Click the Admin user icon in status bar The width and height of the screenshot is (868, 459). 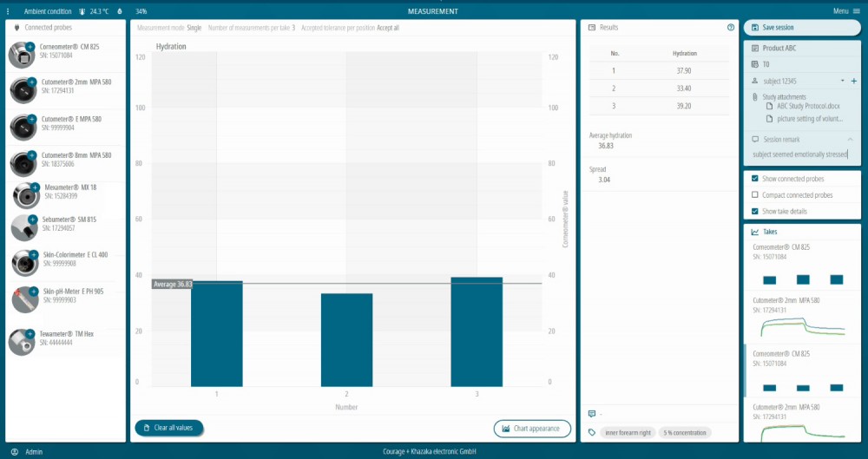tap(15, 452)
